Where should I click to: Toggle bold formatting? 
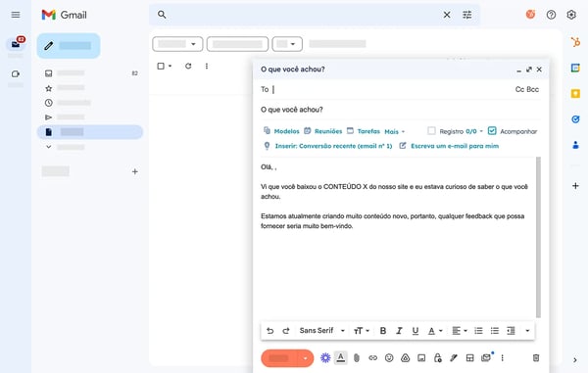coord(383,331)
